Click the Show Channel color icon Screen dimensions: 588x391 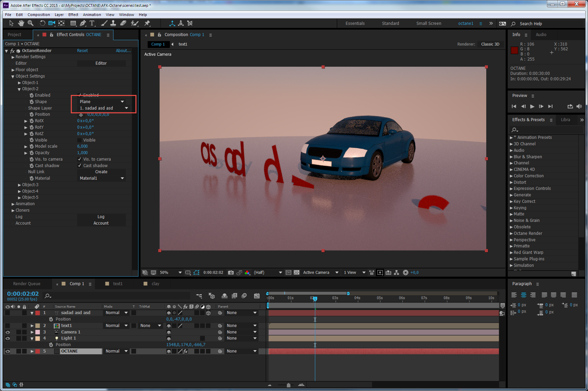tap(247, 273)
